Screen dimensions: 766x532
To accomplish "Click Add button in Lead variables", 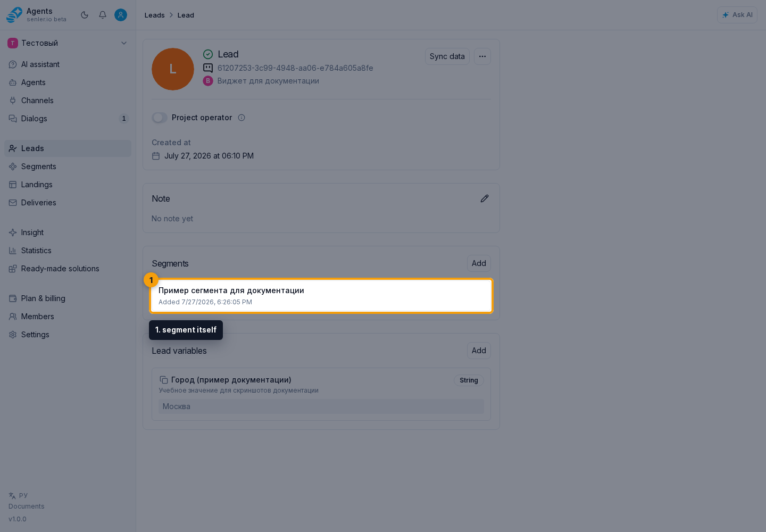I will [x=479, y=351].
